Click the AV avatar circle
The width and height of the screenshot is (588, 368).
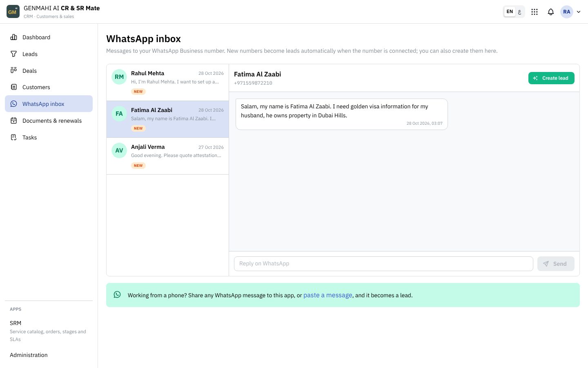pos(119,150)
